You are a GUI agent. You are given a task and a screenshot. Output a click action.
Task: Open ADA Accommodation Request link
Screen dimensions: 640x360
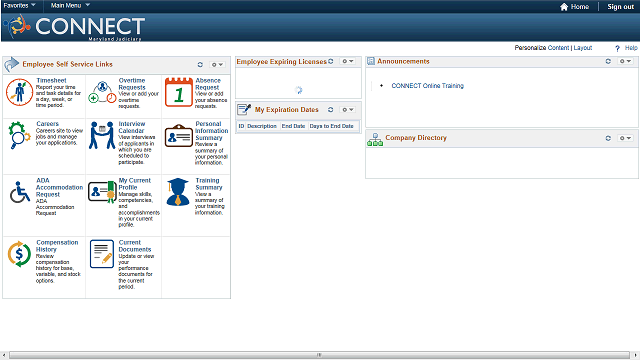(x=59, y=187)
